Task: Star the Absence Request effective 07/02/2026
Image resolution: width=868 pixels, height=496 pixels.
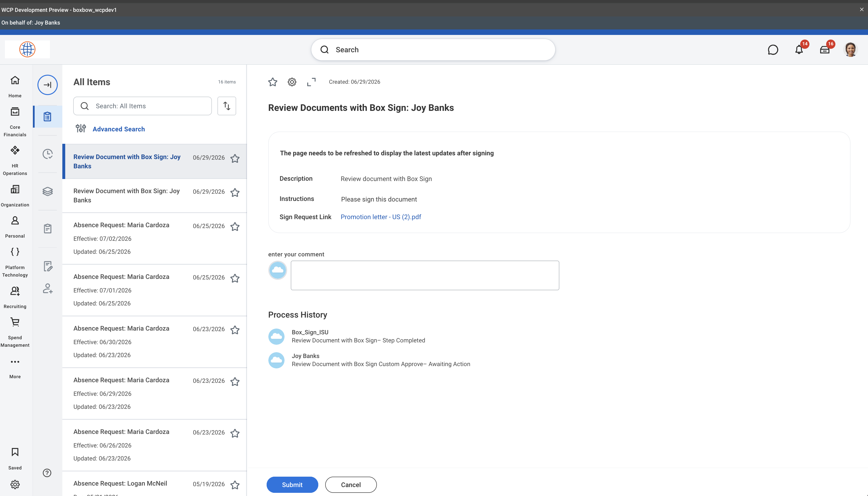Action: tap(235, 227)
